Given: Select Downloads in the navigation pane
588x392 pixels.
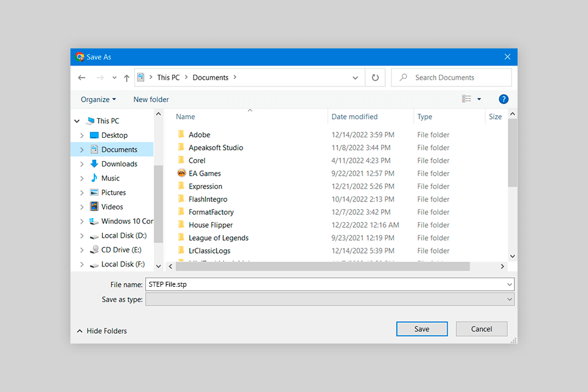Looking at the screenshot, I should 119,164.
